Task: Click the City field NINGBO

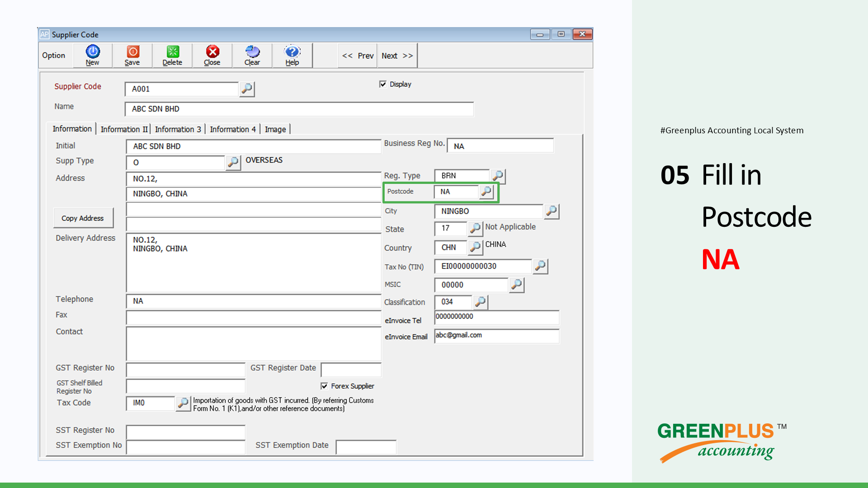Action: 489,211
